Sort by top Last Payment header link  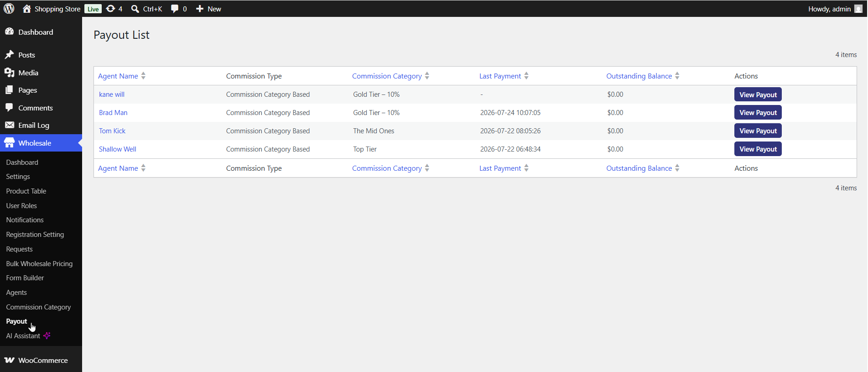500,76
